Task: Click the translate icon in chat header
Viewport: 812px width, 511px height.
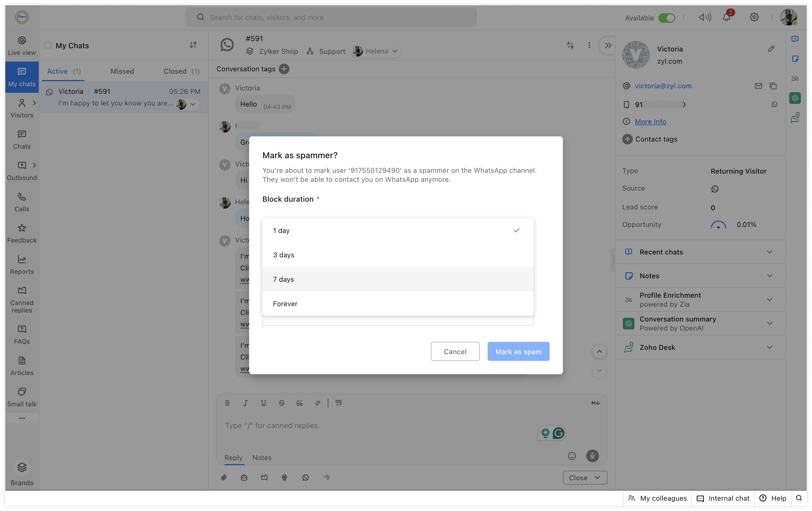Action: coord(570,45)
